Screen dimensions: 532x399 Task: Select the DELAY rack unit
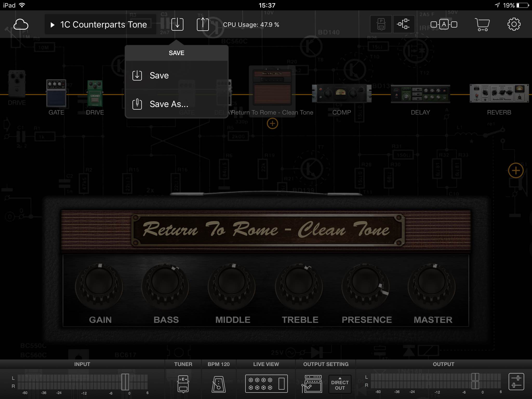(x=420, y=94)
